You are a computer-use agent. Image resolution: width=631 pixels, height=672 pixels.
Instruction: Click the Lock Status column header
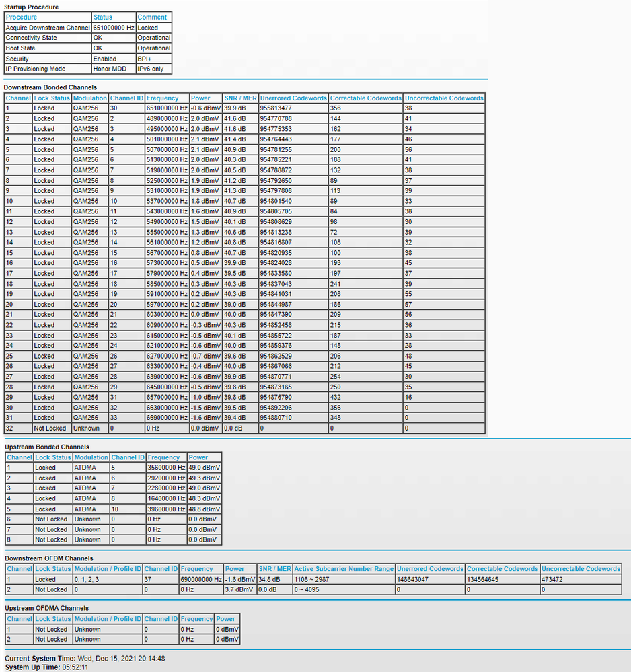(x=53, y=98)
